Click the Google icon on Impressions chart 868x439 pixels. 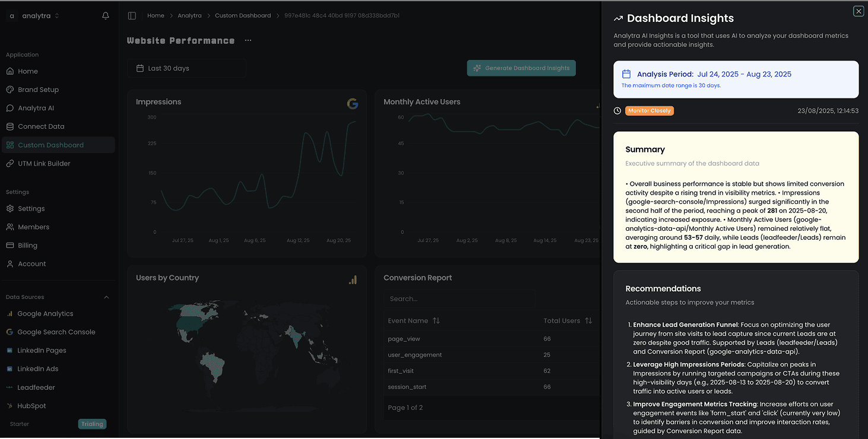pos(353,103)
